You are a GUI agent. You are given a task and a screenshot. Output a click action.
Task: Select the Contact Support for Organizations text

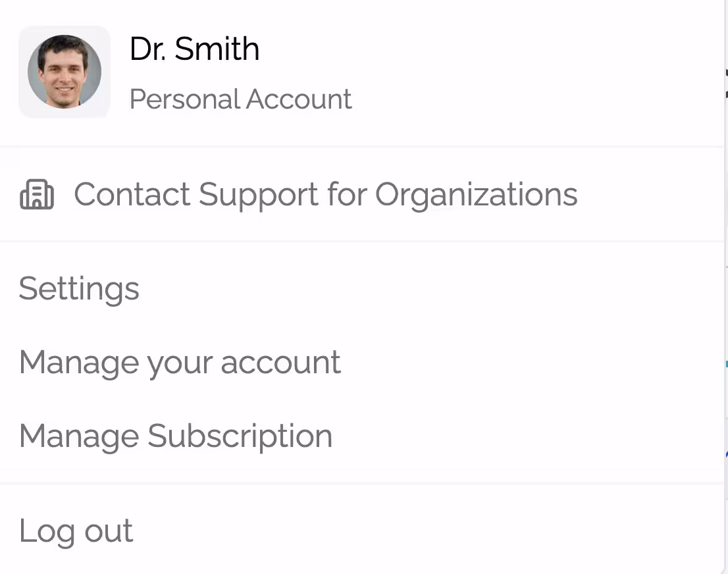click(325, 195)
